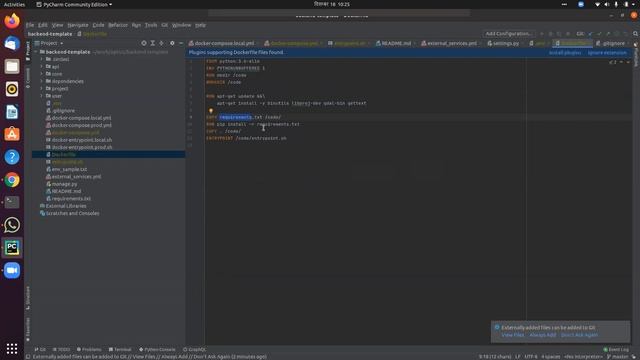Open the TODO tool window
Screen dimensions: 640x360
coord(61,349)
